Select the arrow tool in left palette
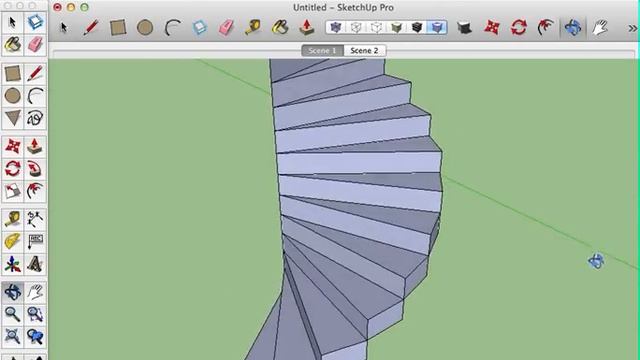The image size is (640, 360). click(x=13, y=22)
